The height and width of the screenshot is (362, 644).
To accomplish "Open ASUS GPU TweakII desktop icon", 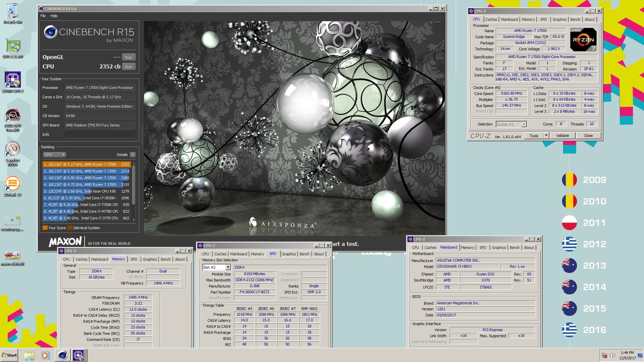I will pyautogui.click(x=12, y=120).
